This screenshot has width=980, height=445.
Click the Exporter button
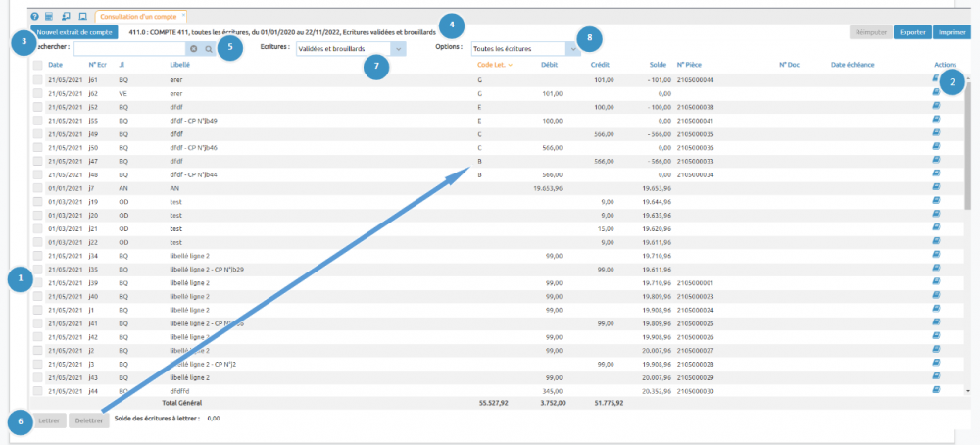coord(912,32)
